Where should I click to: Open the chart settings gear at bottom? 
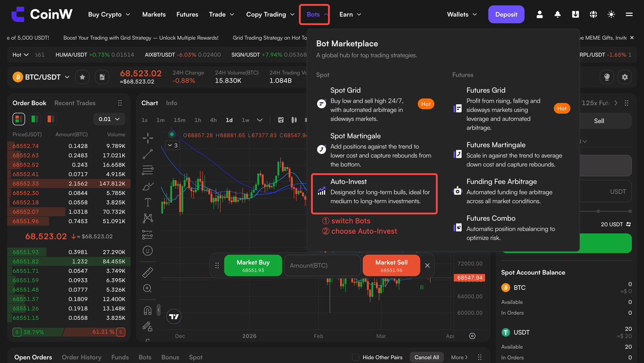(x=472, y=336)
